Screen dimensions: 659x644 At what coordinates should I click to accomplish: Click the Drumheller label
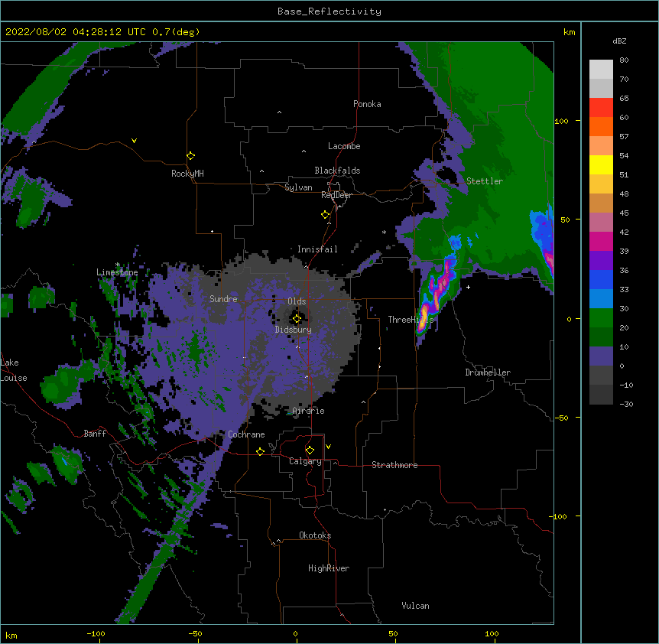click(x=488, y=372)
